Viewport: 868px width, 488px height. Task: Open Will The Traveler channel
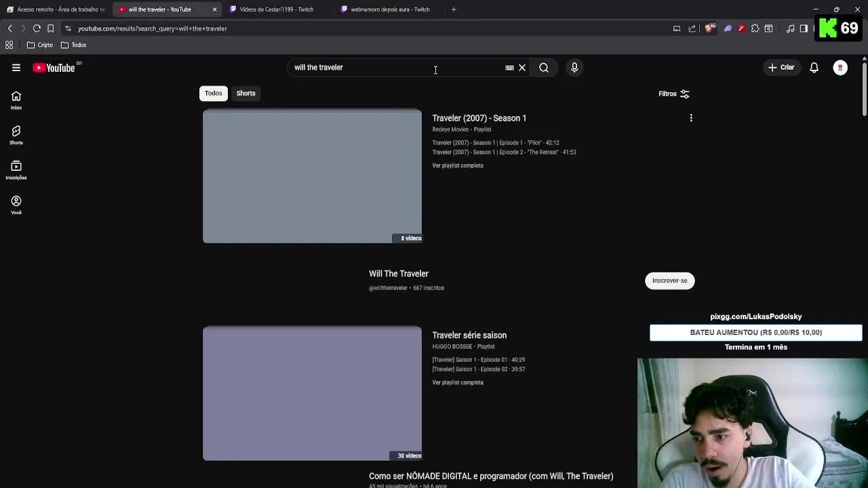click(x=399, y=274)
